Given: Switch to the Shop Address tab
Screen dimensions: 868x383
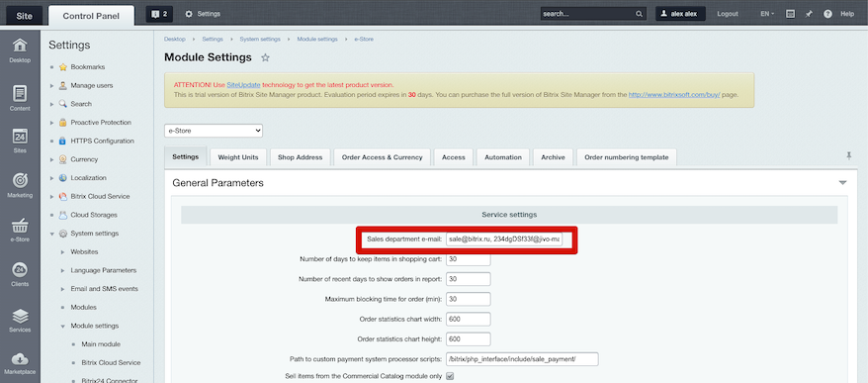Looking at the screenshot, I should pos(300,156).
